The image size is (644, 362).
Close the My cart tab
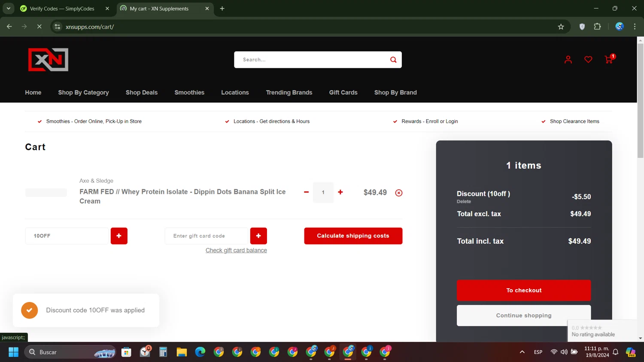pos(207,9)
